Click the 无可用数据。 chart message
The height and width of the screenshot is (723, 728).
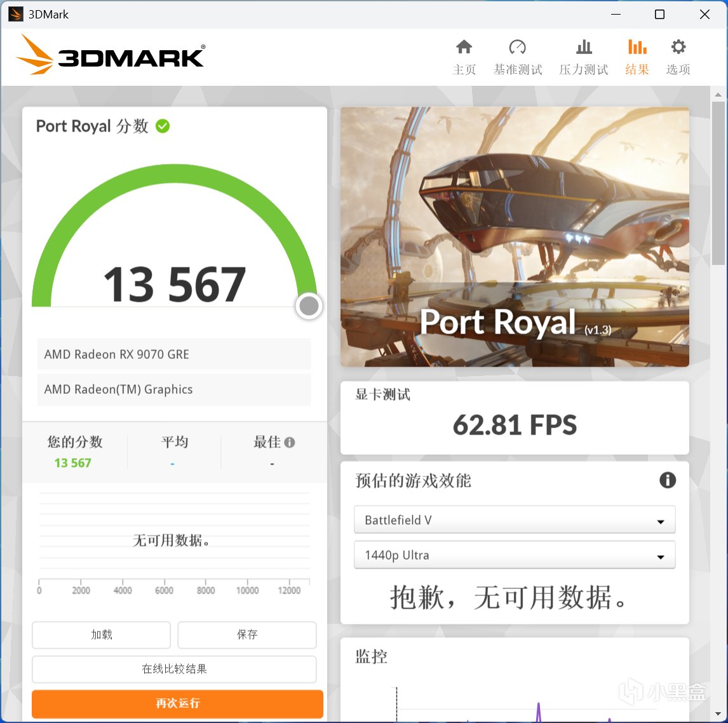click(x=172, y=540)
